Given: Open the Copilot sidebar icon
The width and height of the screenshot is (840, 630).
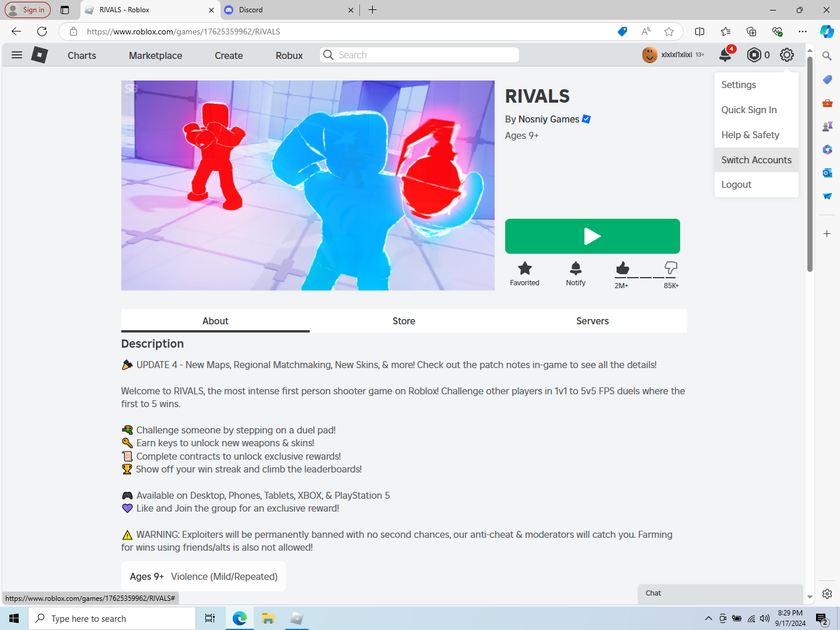Looking at the screenshot, I should point(827,32).
